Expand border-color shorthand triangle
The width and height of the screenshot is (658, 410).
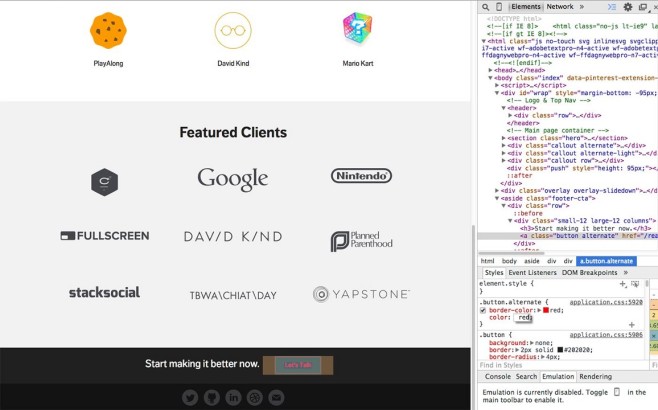(540, 311)
